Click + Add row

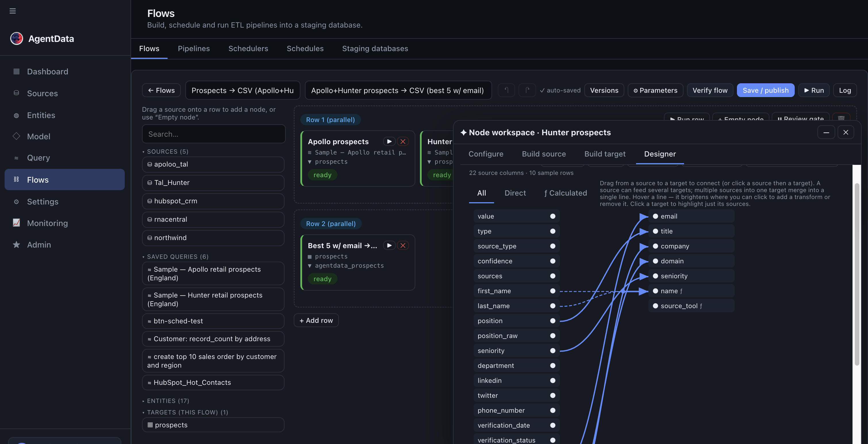click(x=316, y=320)
